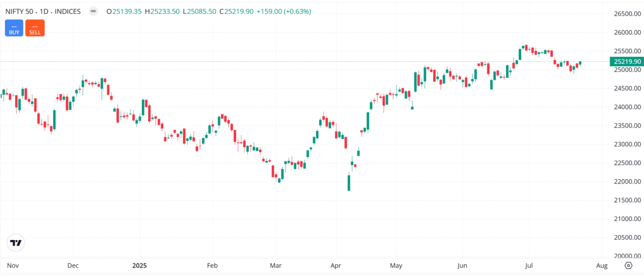Open chart settings gear icon
Image resolution: width=644 pixels, height=278 pixels.
(x=628, y=265)
